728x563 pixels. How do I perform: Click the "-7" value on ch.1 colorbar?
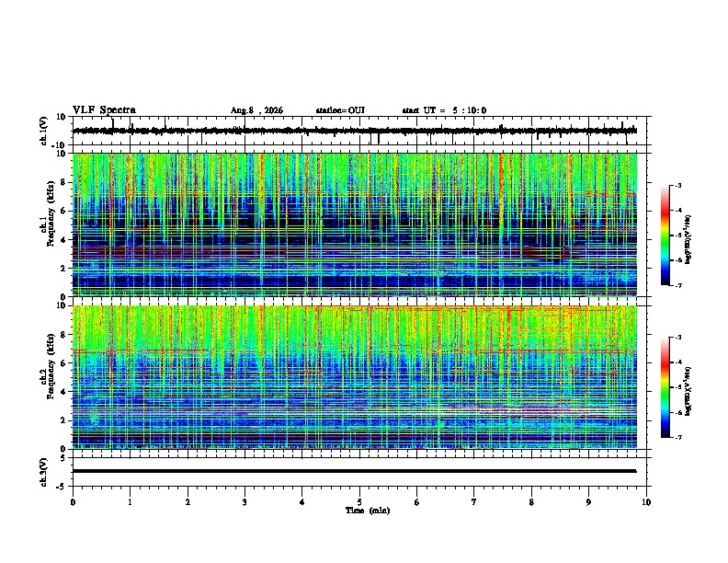tap(677, 285)
